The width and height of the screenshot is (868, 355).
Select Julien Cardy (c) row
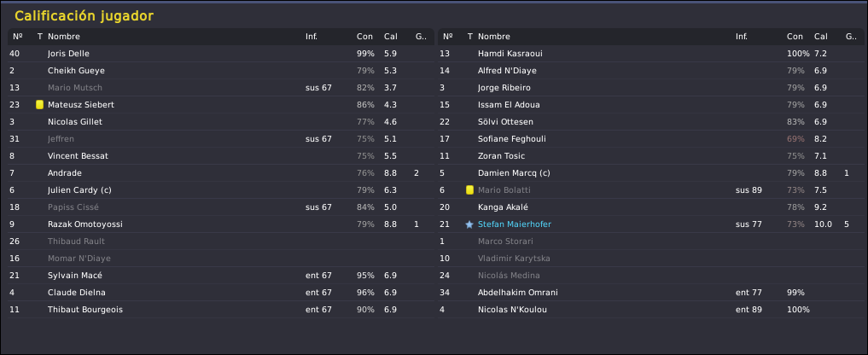pos(221,190)
